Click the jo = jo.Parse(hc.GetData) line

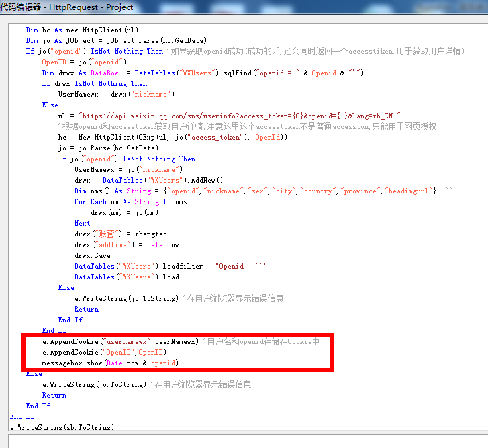click(x=108, y=148)
